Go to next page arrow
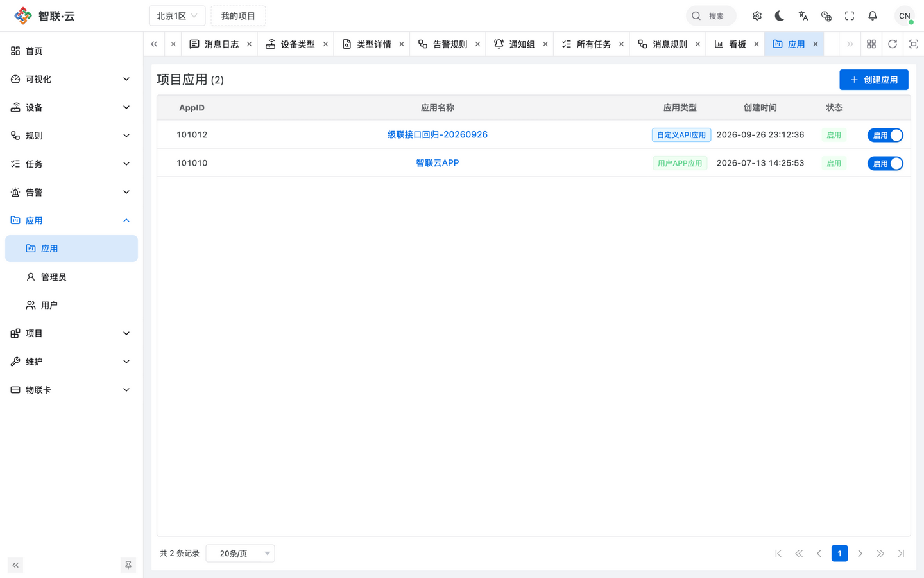Viewport: 924px width, 578px height. click(x=860, y=554)
